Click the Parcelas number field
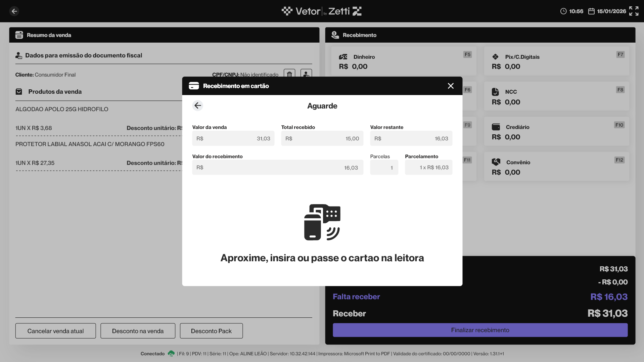Screen dimensions: 644x362 click(384, 168)
